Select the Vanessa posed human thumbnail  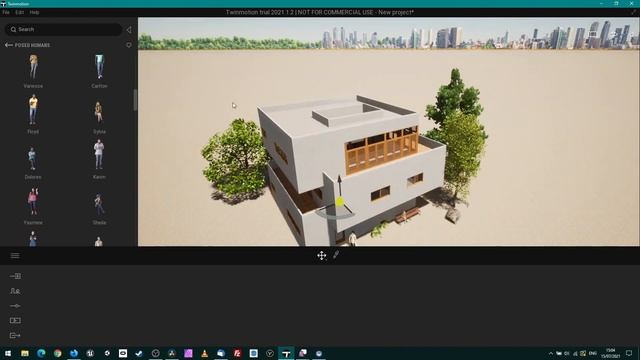click(x=33, y=67)
